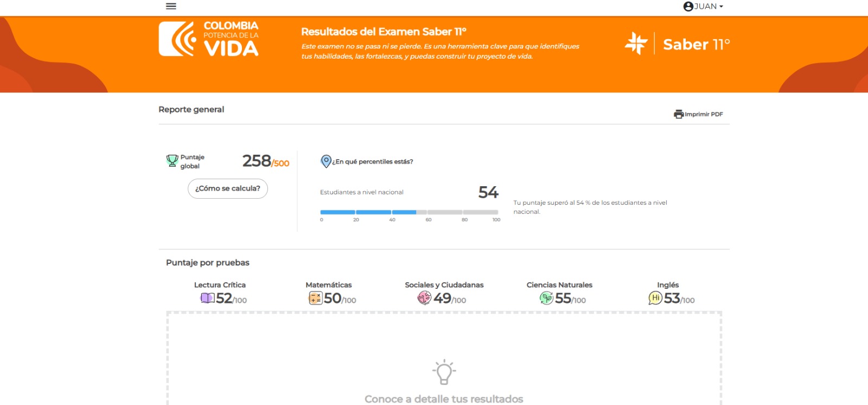Click the trophy icon beside Puntaje global
This screenshot has height=405, width=868.
pos(172,161)
